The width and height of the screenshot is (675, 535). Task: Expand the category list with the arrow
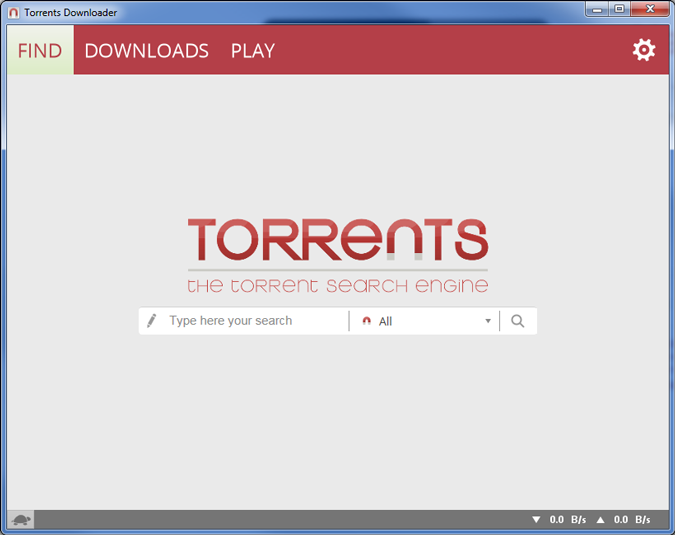click(x=488, y=321)
